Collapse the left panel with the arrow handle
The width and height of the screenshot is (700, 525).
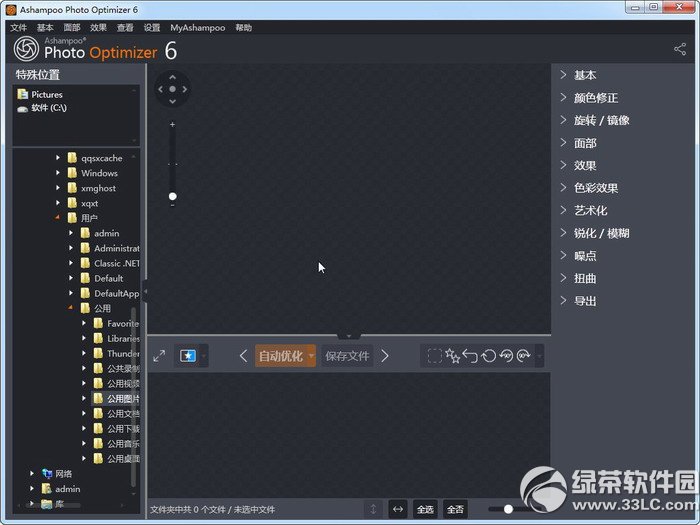[145, 292]
